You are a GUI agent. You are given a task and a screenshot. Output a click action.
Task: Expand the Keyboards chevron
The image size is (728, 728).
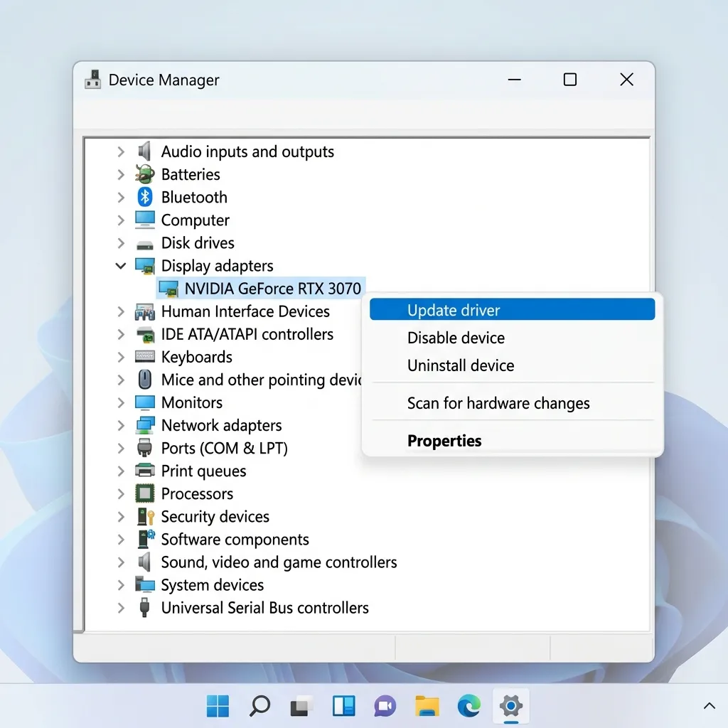coord(121,357)
